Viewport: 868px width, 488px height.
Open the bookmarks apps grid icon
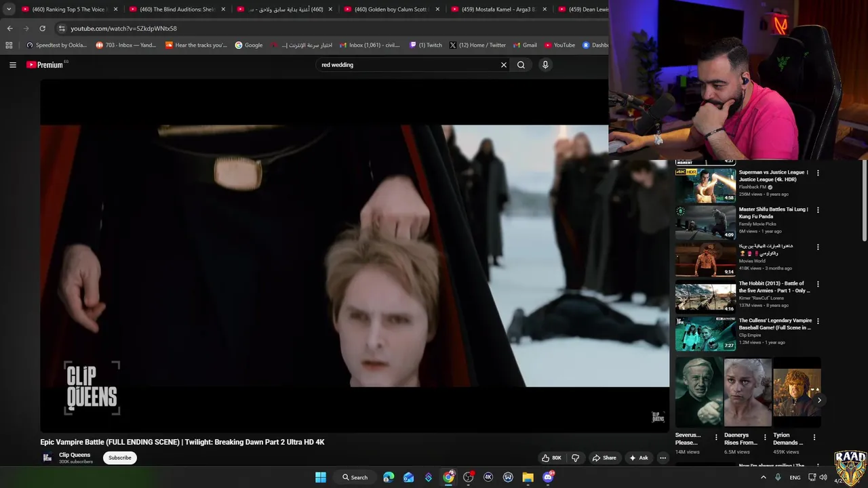(9, 45)
